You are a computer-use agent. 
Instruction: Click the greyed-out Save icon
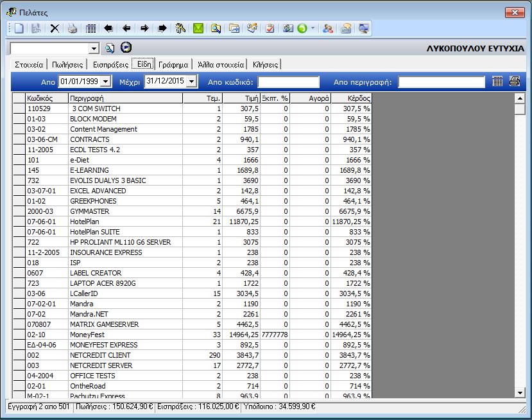click(x=37, y=28)
